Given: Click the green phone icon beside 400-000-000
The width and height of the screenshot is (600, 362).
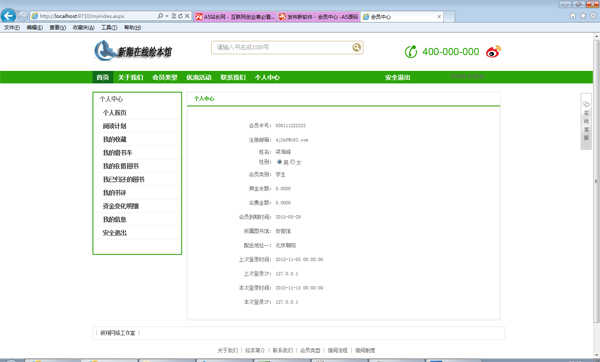Looking at the screenshot, I should click(411, 52).
